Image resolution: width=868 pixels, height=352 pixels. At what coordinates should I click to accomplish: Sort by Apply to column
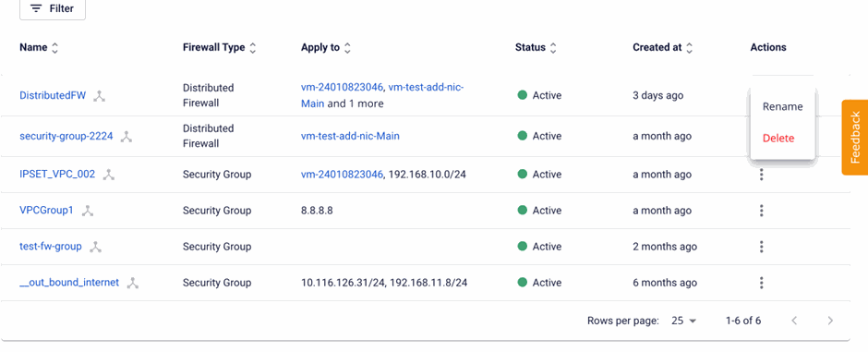pos(347,48)
